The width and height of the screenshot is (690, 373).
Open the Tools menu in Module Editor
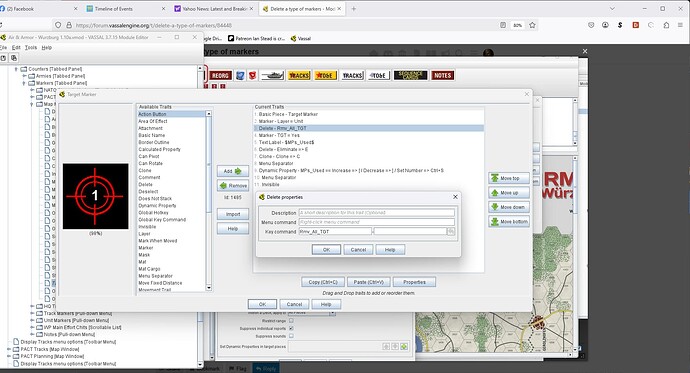coord(31,48)
